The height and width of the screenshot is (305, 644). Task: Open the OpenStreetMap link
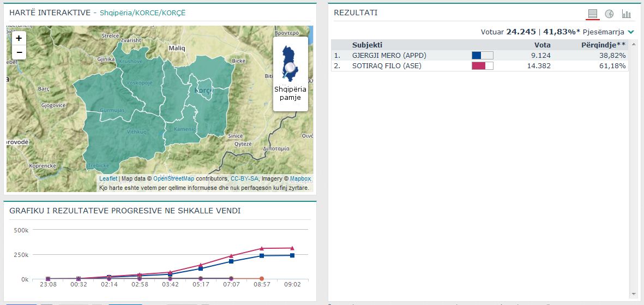pyautogui.click(x=173, y=178)
